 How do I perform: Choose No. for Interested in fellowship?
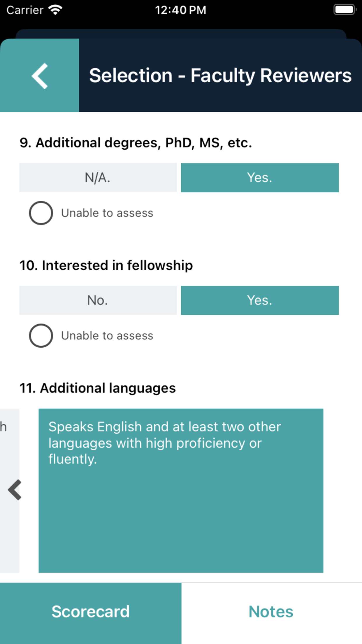coord(98,300)
